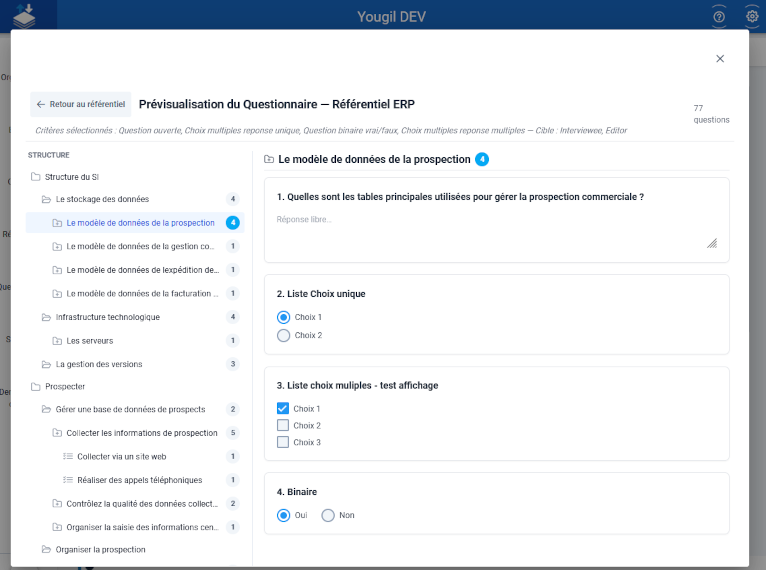This screenshot has height=570, width=766.
Task: Click the STRUCTURE panel heading
Action: [48, 155]
